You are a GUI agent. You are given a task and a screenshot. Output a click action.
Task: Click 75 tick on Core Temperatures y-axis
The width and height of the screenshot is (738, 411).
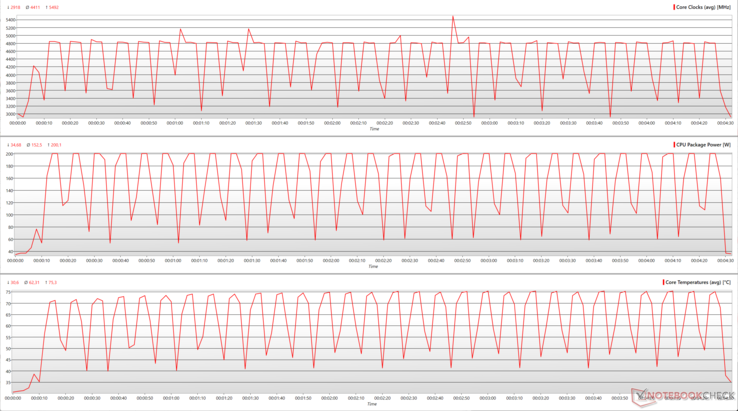[8, 292]
